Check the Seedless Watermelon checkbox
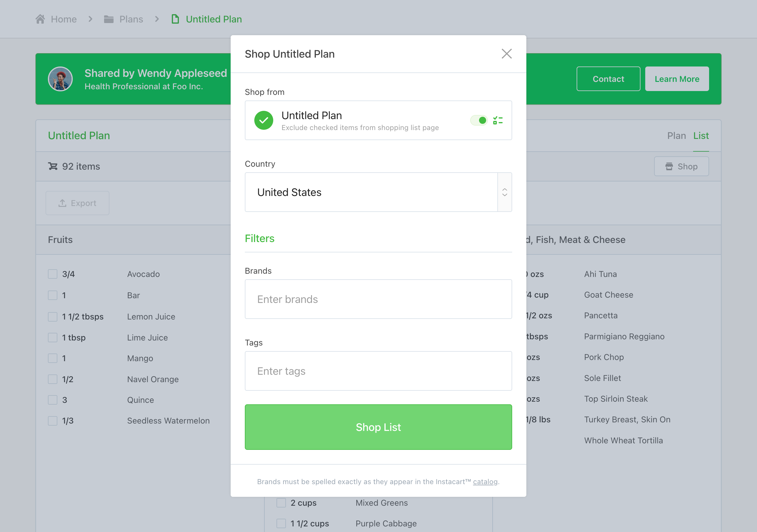Screen dimensions: 757x532 pos(53,421)
